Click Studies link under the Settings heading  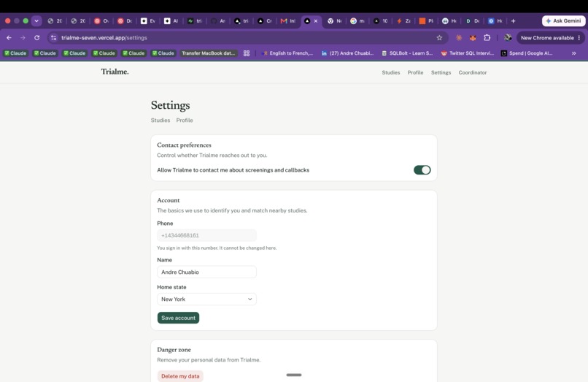click(160, 121)
